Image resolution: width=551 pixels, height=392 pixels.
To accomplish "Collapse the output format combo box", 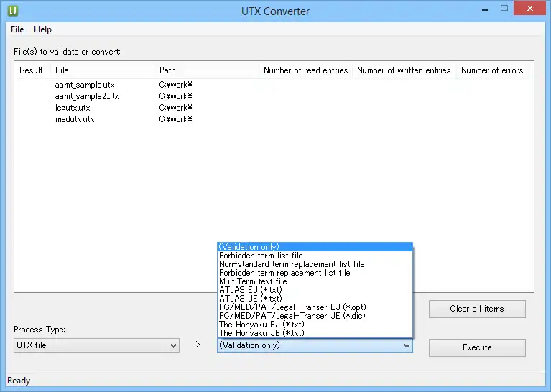I will (315, 345).
